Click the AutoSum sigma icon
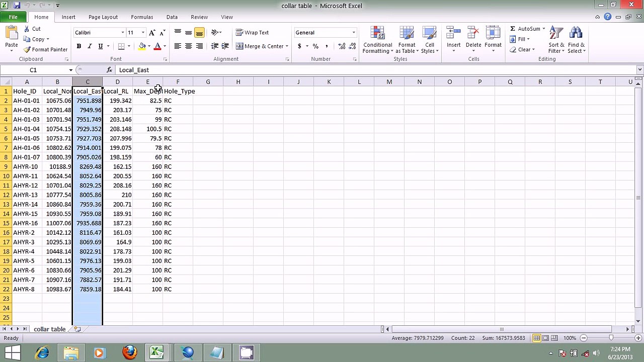Viewport: 644px width, 362px height. (x=512, y=29)
